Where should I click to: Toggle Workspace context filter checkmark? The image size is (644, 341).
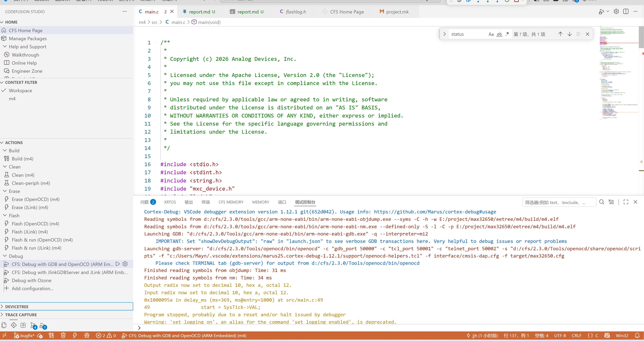pyautogui.click(x=4, y=90)
